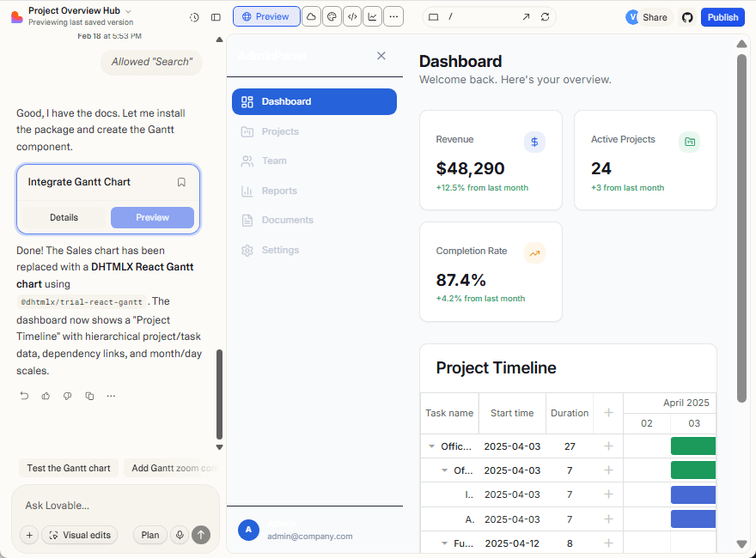Viewport: 756px width, 558px height.
Task: Switch to the Preview tab on Gantt card
Action: click(152, 217)
